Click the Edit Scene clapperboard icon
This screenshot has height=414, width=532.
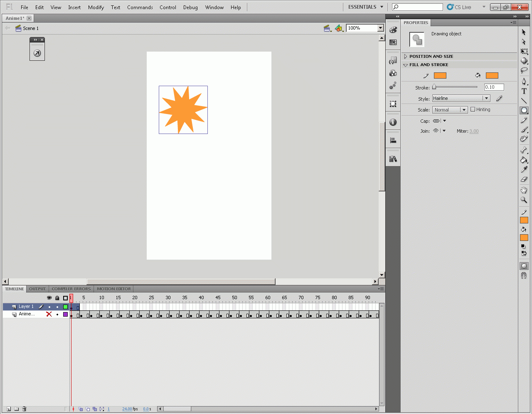(328, 28)
